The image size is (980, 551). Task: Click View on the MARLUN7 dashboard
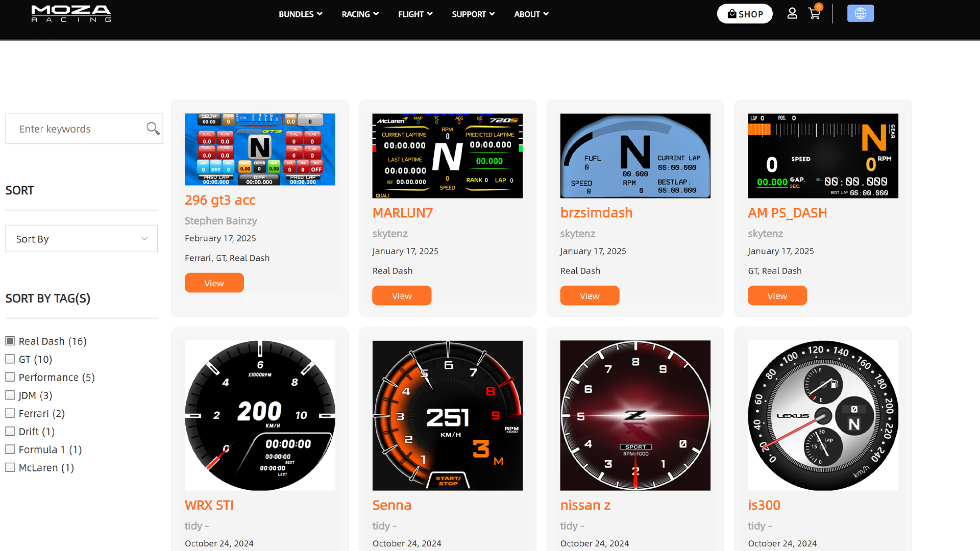[402, 295]
